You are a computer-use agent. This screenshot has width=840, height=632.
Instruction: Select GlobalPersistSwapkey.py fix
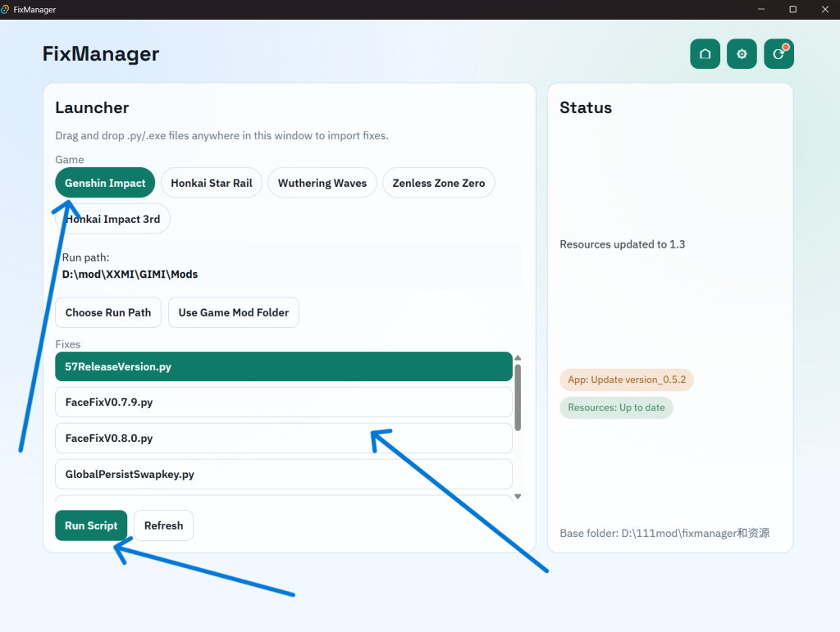[283, 474]
